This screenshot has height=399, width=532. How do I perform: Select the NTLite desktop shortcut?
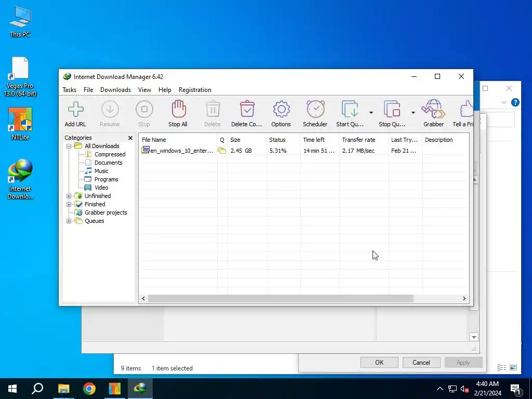click(x=20, y=124)
